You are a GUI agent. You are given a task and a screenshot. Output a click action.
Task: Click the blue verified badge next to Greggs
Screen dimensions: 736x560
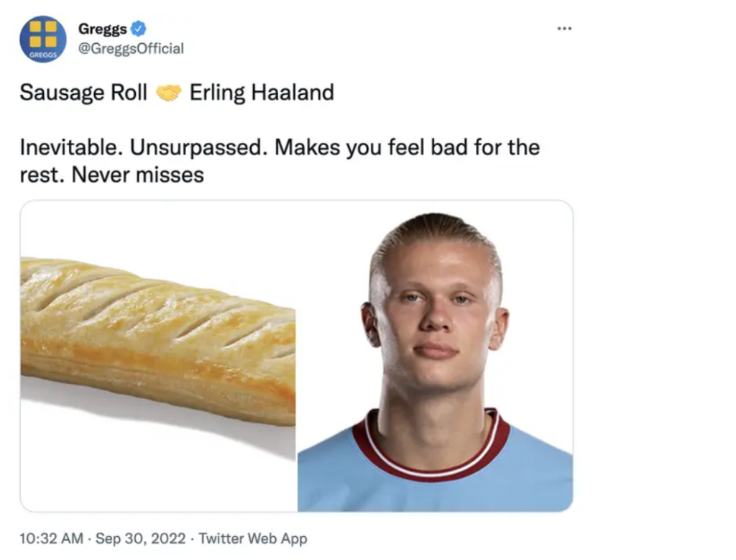[x=138, y=29]
